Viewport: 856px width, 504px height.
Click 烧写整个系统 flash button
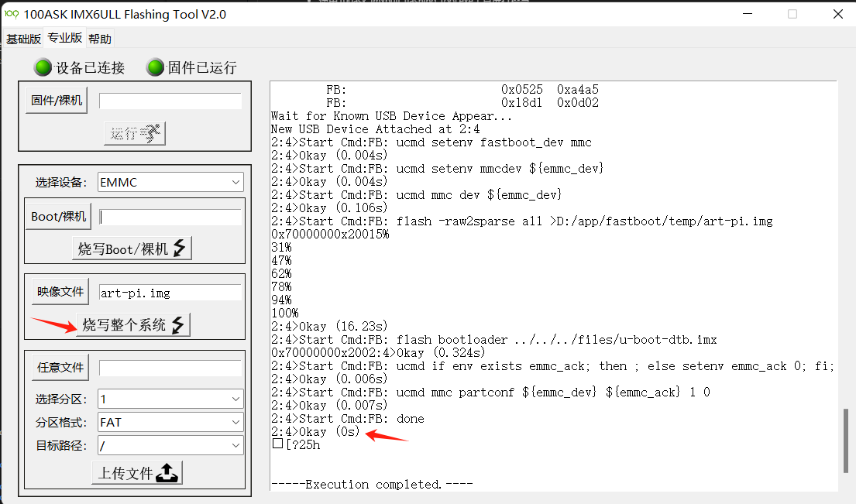click(x=133, y=325)
